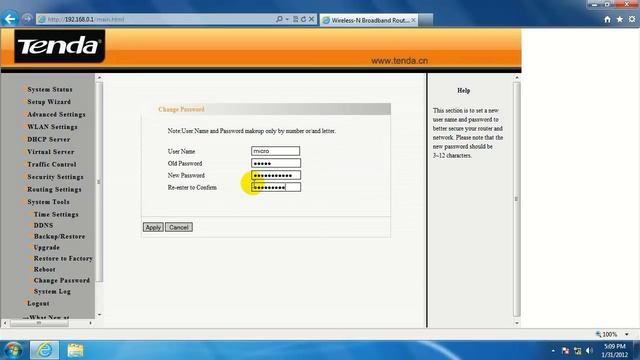Open Security Settings in sidebar

click(56, 177)
